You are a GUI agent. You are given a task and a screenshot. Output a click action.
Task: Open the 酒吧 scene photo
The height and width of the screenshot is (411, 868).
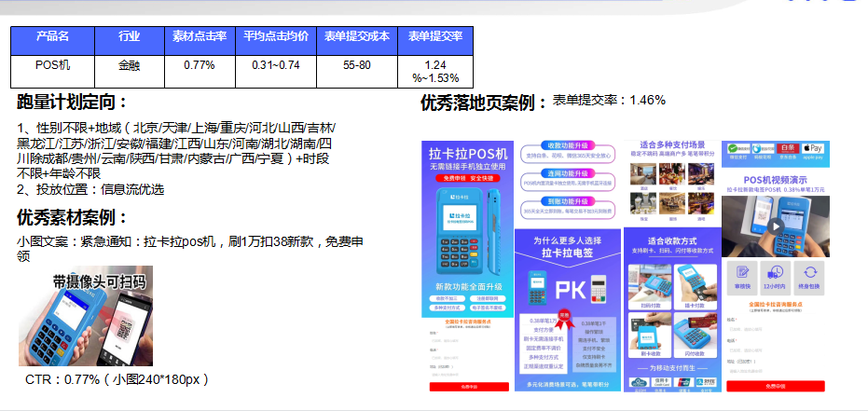point(701,203)
